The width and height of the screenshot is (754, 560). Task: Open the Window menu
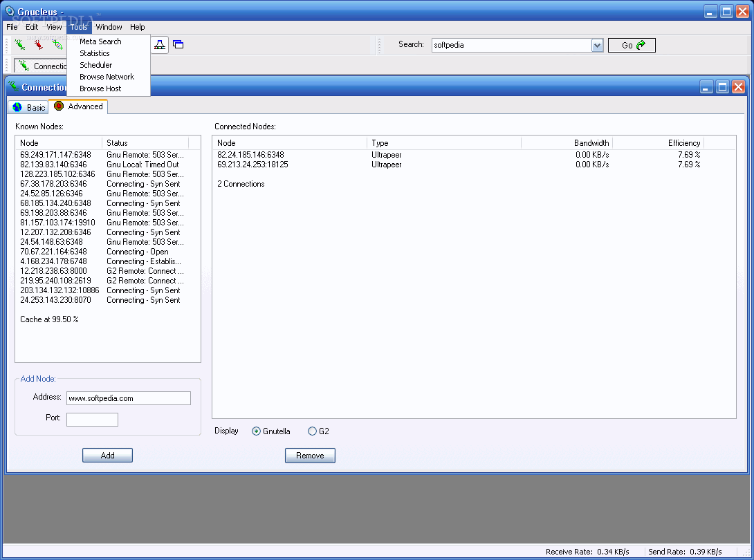pos(109,27)
